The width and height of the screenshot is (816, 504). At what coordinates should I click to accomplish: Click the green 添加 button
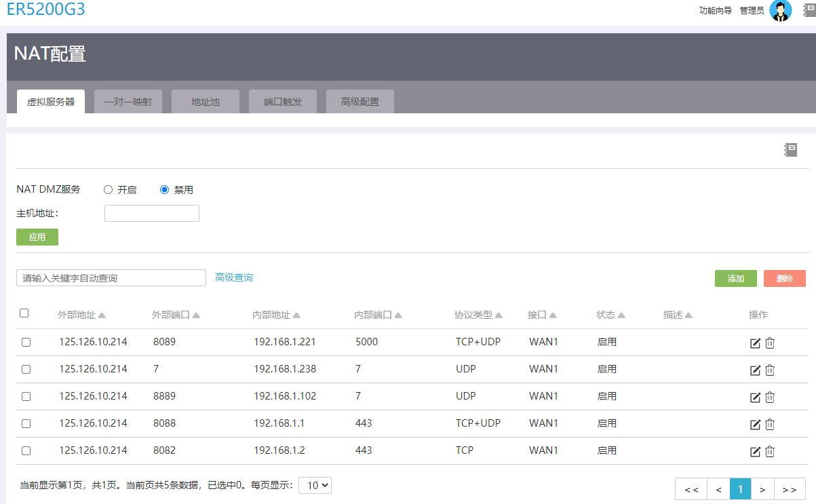click(736, 278)
